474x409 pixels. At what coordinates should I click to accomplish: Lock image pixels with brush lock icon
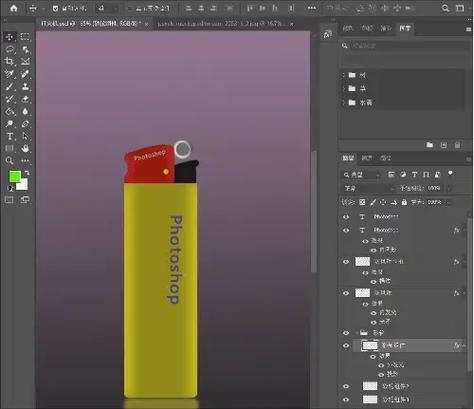pos(373,202)
